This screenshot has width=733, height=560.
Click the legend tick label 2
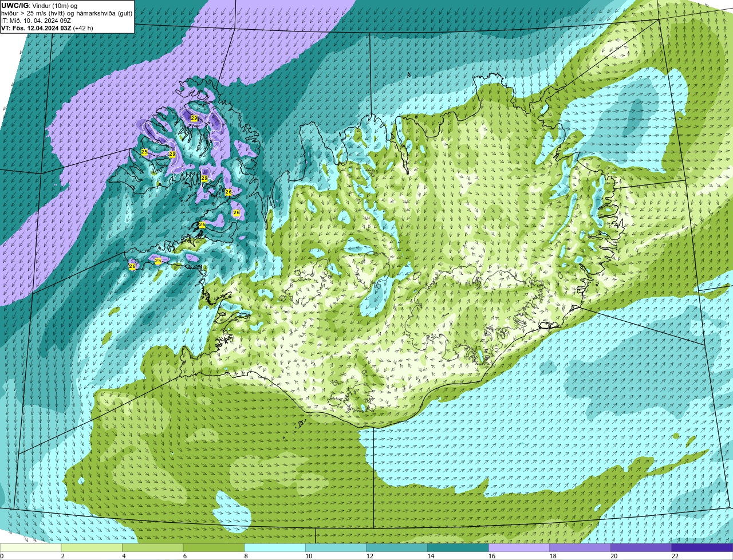click(62, 556)
